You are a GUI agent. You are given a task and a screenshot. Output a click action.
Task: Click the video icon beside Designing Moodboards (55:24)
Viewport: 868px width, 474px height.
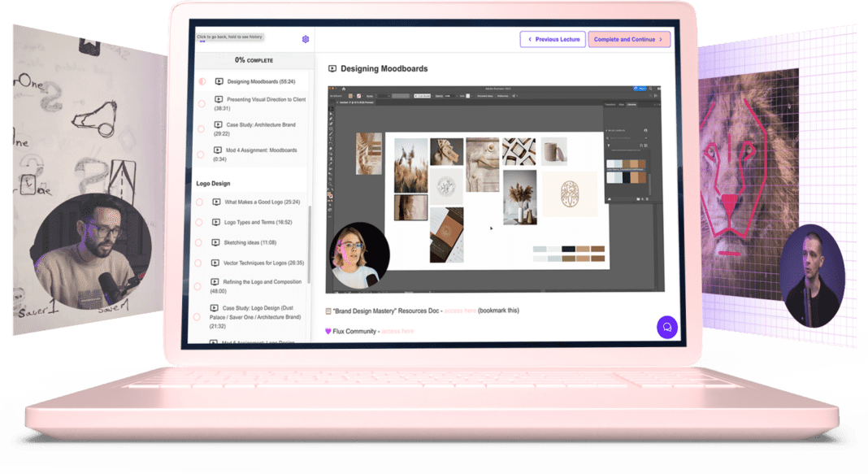(219, 81)
